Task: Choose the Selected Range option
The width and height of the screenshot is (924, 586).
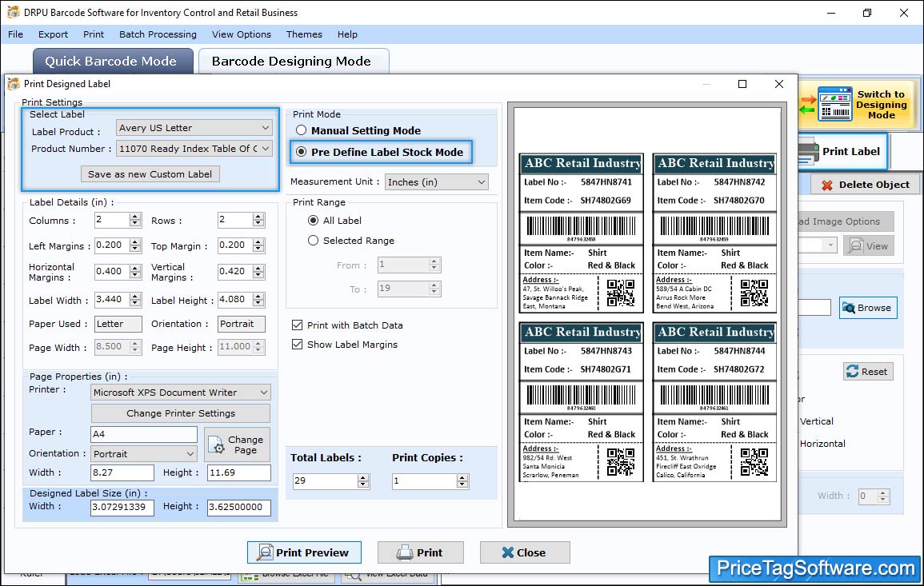Action: point(313,241)
